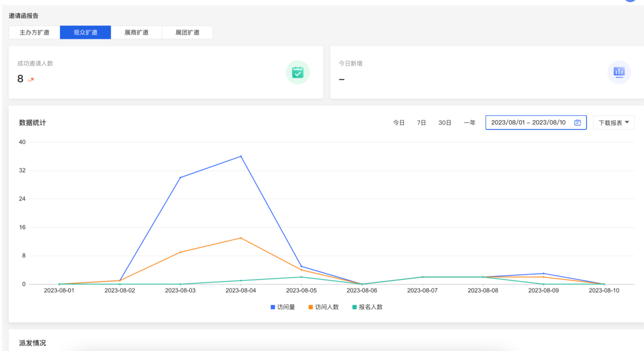Image resolution: width=644 pixels, height=351 pixels.
Task: Open the 展团扩邀 tab
Action: (x=187, y=32)
